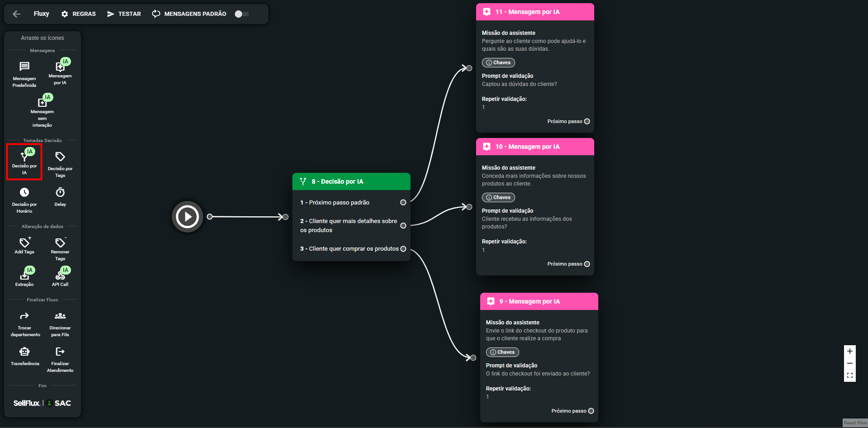Open Chaves in node 11 Mensagem por IA
The image size is (868, 428).
(x=498, y=63)
